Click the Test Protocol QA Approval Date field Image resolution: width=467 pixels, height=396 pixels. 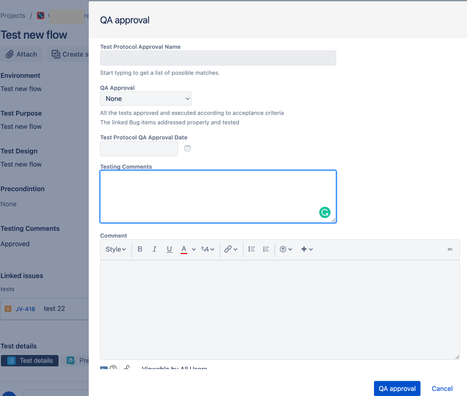139,149
